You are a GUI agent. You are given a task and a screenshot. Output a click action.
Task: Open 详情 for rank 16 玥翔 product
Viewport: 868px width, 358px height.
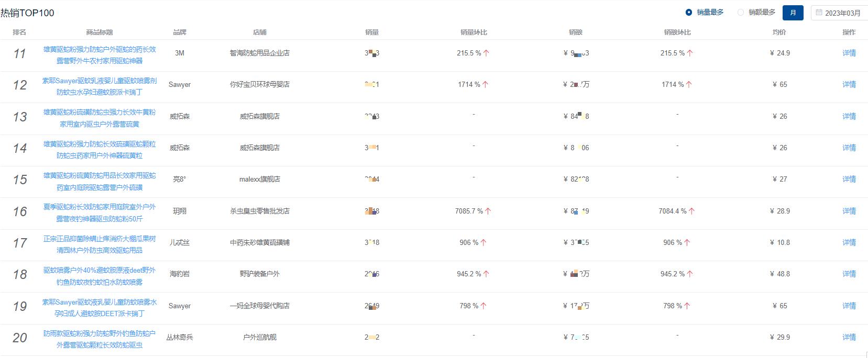click(x=849, y=211)
